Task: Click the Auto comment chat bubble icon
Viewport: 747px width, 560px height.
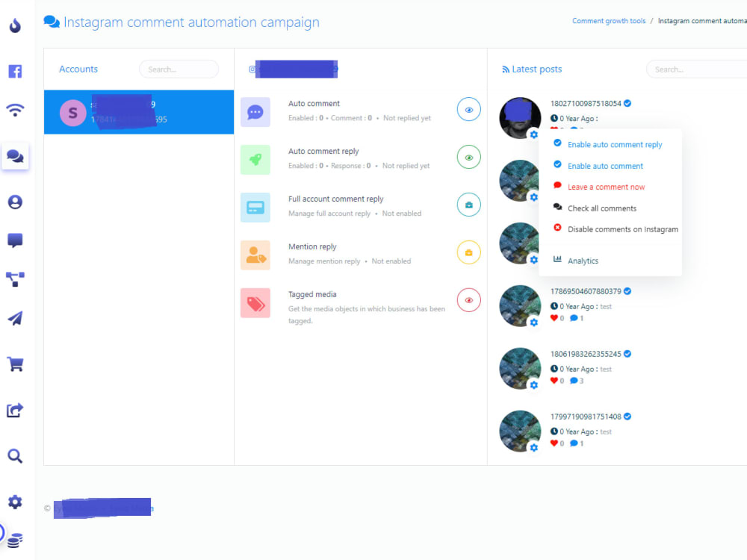Action: (x=255, y=112)
